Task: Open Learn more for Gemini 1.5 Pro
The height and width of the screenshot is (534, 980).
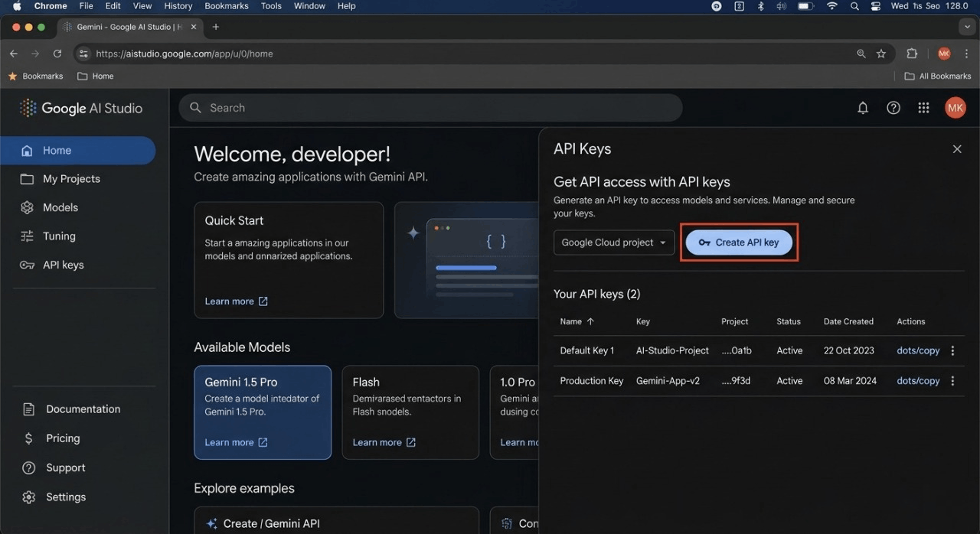Action: 230,442
